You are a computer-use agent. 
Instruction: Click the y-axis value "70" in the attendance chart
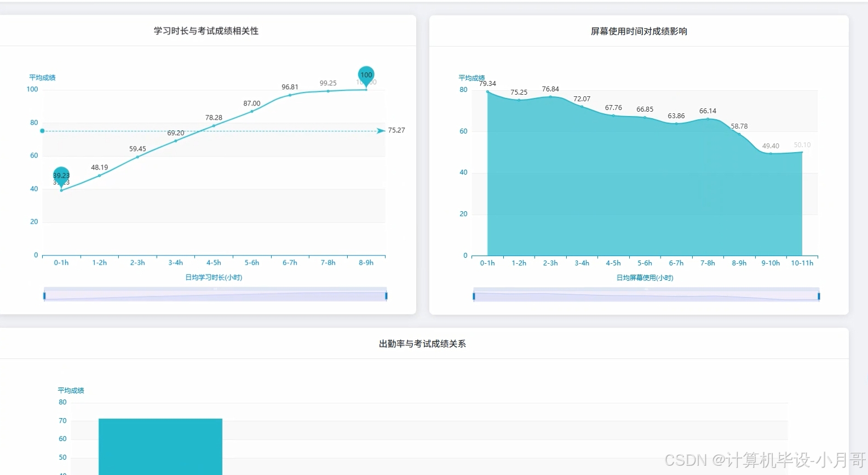click(63, 421)
